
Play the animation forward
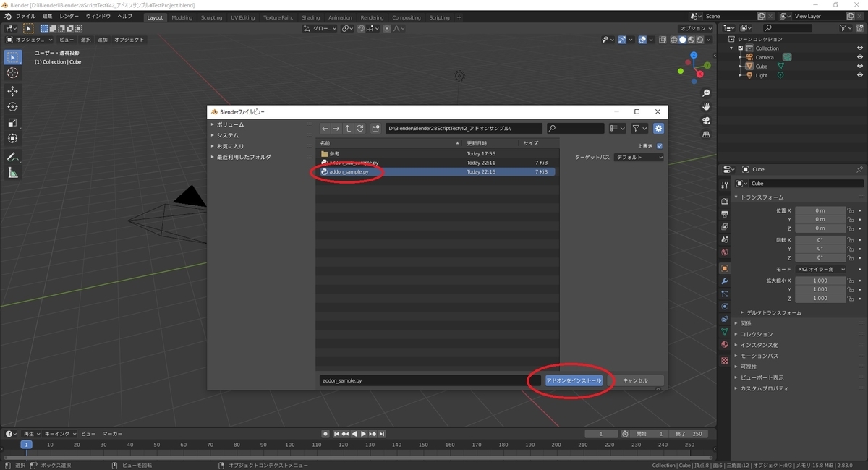(x=363, y=434)
